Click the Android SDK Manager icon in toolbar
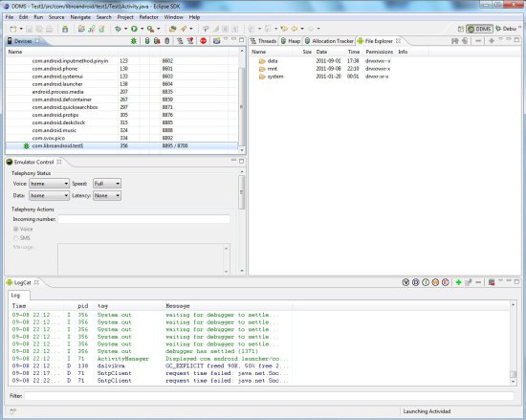This screenshot has width=526, height=420. click(x=65, y=29)
